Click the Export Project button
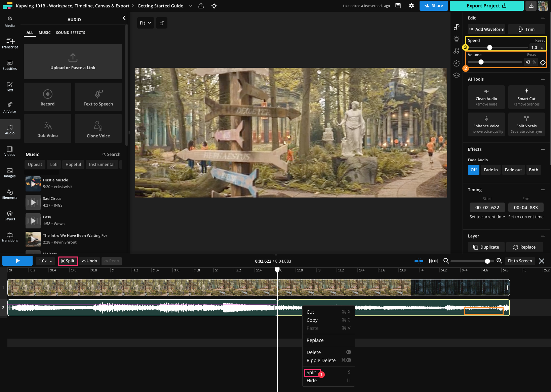The height and width of the screenshot is (392, 551). coord(486,6)
